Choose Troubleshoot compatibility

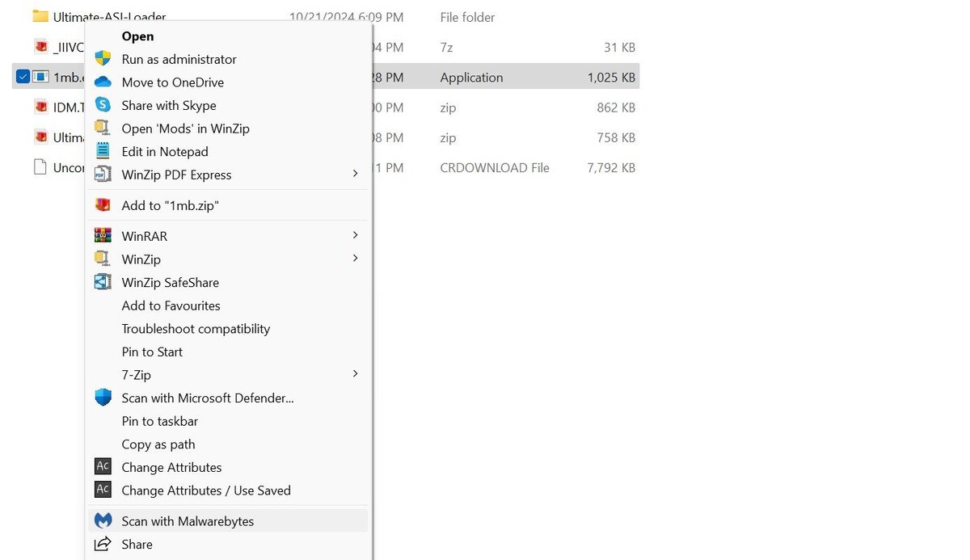228,329
